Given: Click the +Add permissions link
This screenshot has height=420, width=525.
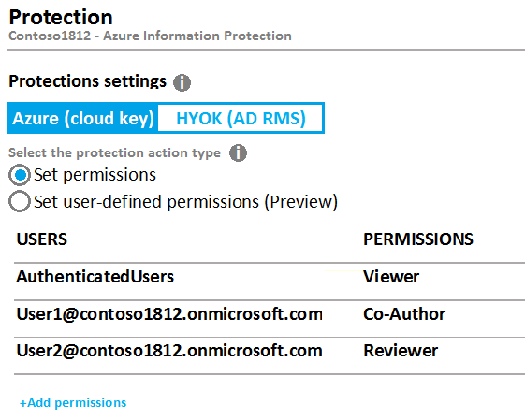Looking at the screenshot, I should click(x=73, y=402).
